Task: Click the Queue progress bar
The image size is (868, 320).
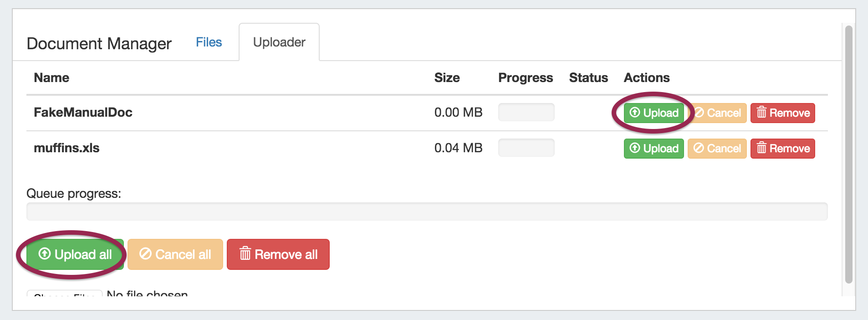Action: pos(427,212)
